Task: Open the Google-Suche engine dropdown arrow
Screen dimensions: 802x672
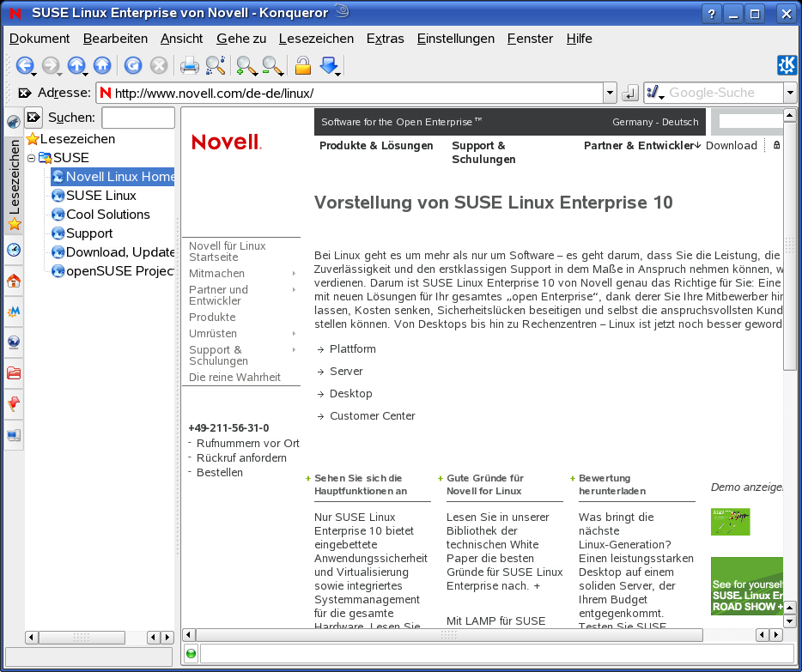Action: [x=790, y=93]
